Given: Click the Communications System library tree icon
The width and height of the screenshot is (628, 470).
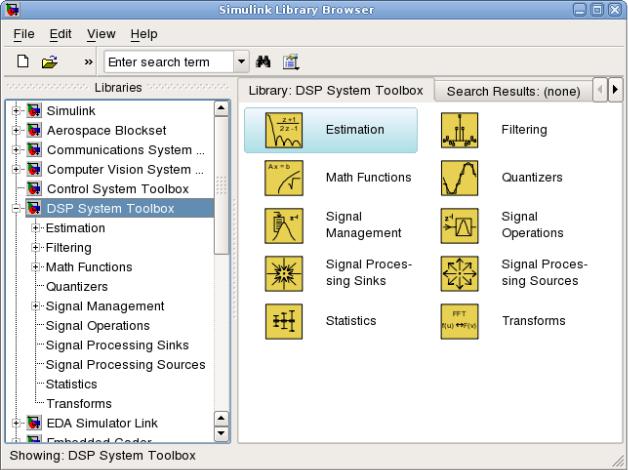Looking at the screenshot, I should pyautogui.click(x=34, y=150).
